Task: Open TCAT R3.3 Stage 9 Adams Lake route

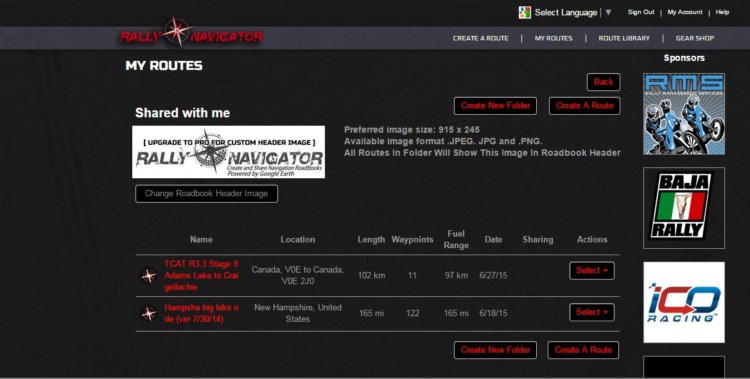Action: (x=201, y=276)
